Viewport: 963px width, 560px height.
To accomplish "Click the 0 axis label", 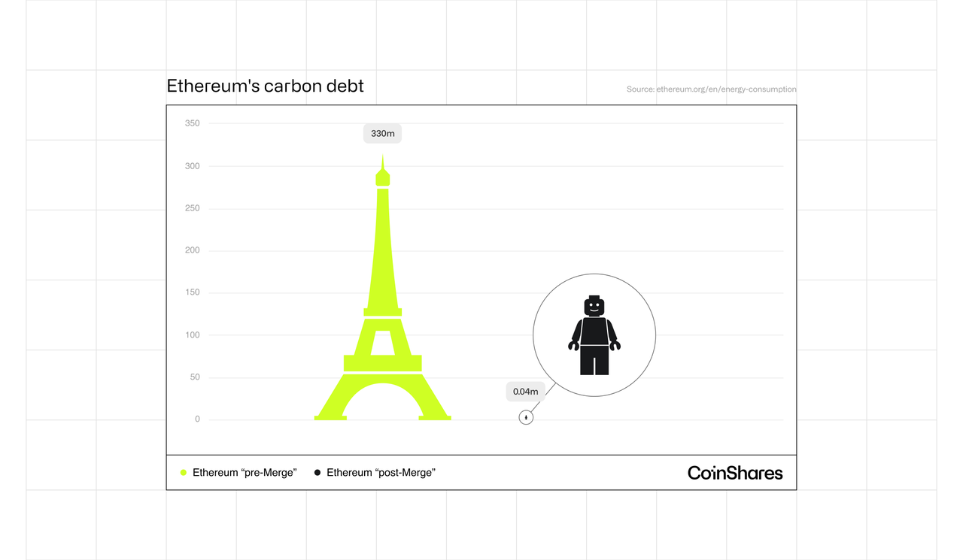I will click(198, 419).
